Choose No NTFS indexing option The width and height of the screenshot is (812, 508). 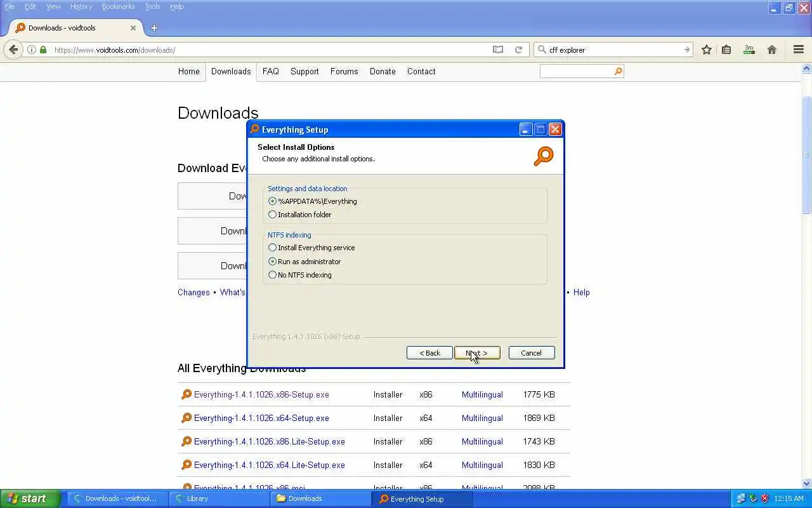point(300,275)
